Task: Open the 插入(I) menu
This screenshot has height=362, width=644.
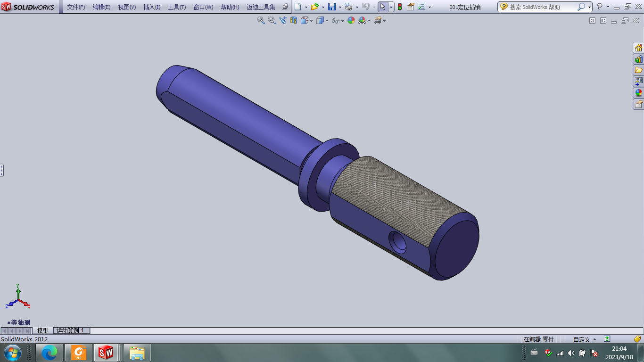Action: click(152, 7)
